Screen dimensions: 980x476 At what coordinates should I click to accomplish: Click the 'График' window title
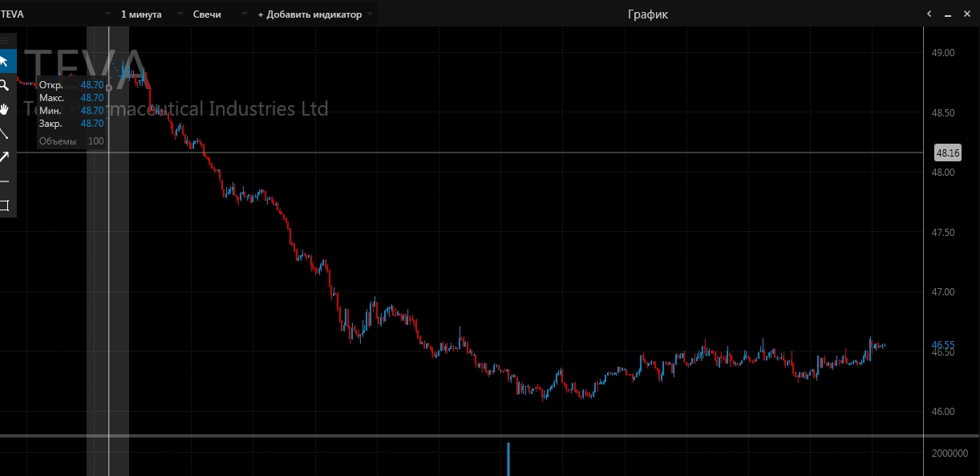(x=647, y=14)
